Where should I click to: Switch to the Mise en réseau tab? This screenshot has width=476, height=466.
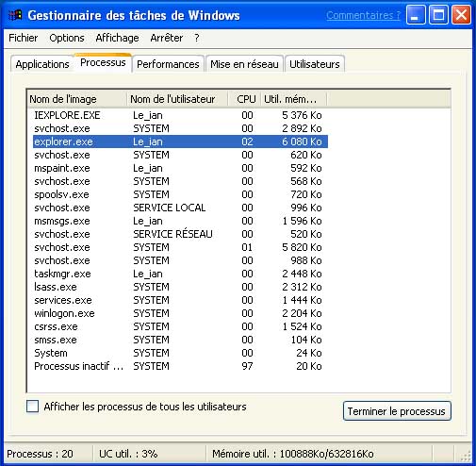coord(244,64)
